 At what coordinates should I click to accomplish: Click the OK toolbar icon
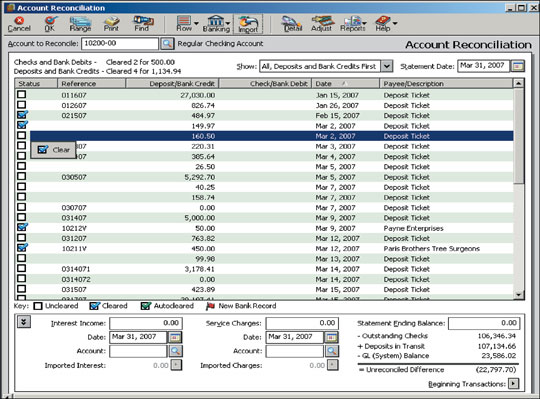click(50, 24)
